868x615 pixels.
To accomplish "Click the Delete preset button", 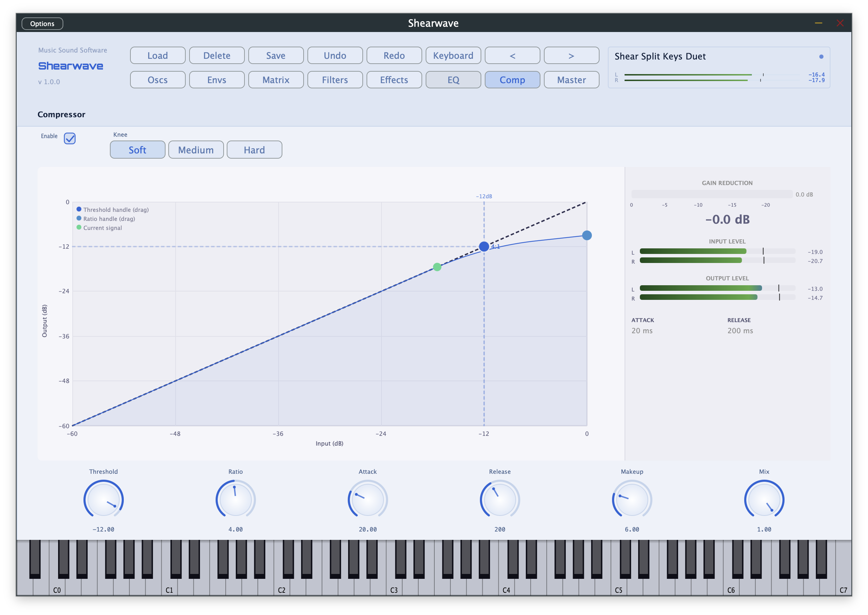I will coord(217,56).
